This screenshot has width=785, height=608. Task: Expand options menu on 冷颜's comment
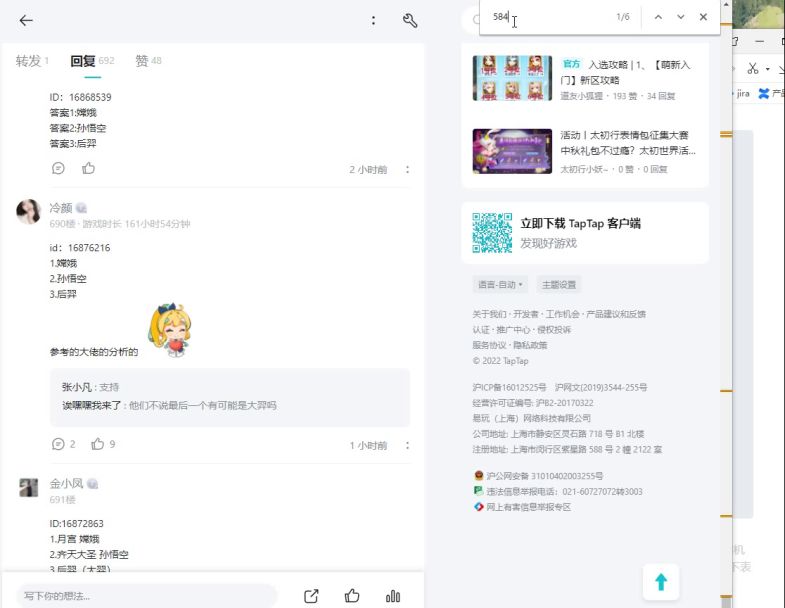pyautogui.click(x=407, y=445)
